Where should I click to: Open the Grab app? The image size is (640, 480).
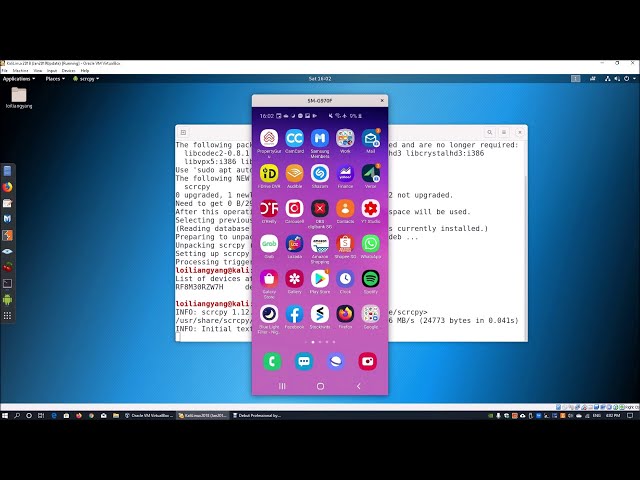tap(269, 244)
